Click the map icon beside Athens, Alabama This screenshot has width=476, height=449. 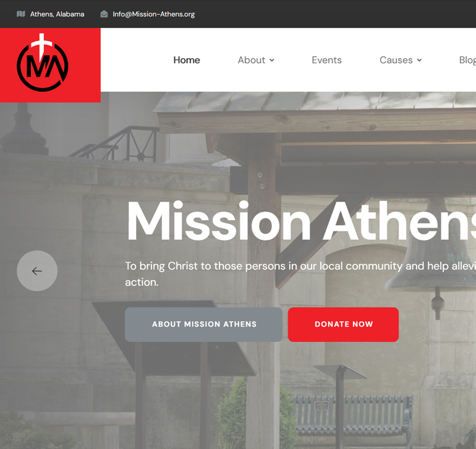[x=20, y=14]
